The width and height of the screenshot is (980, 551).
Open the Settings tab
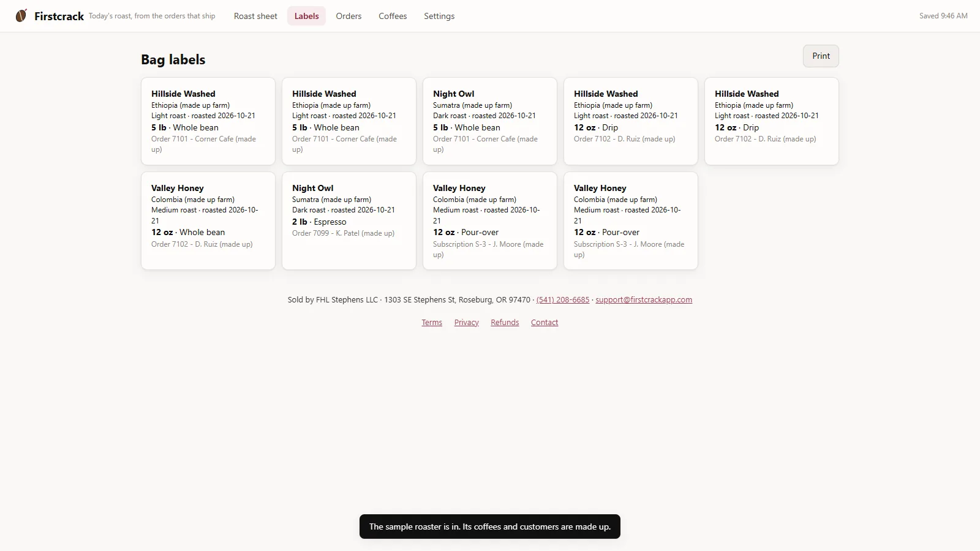coord(439,16)
